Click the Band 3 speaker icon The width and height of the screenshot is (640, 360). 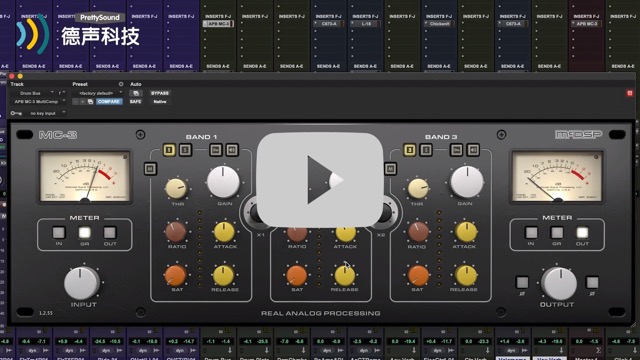pyautogui.click(x=473, y=150)
